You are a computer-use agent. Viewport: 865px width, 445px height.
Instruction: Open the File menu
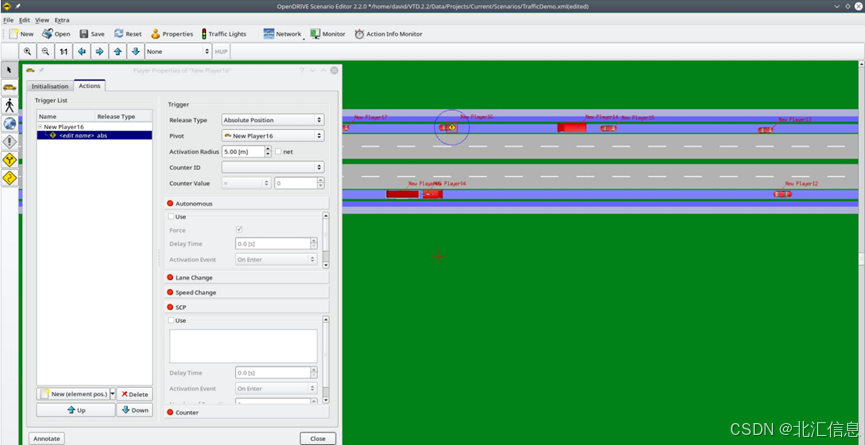pyautogui.click(x=8, y=20)
